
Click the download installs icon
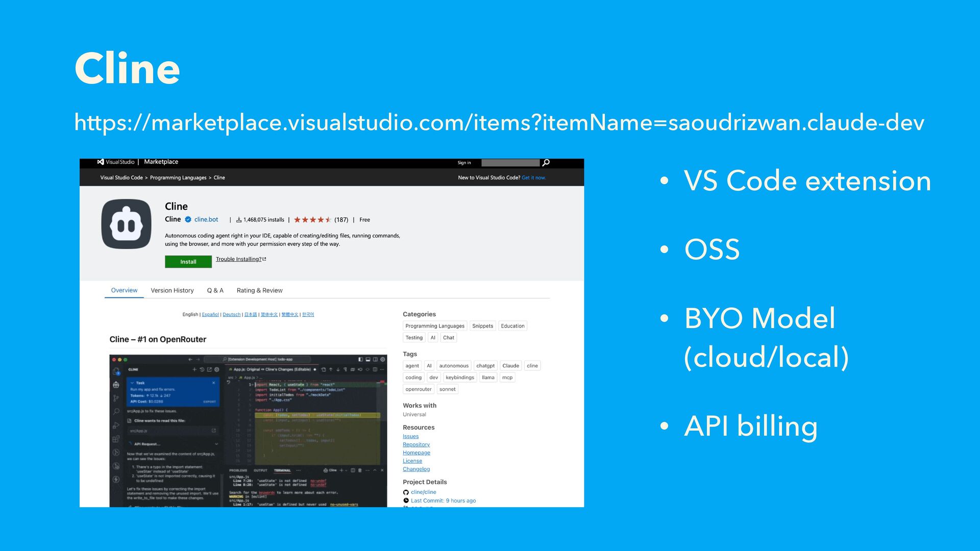click(238, 220)
